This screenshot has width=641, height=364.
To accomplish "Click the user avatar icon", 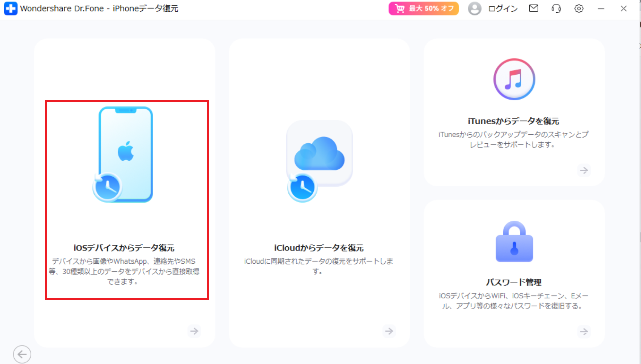I will (x=475, y=8).
